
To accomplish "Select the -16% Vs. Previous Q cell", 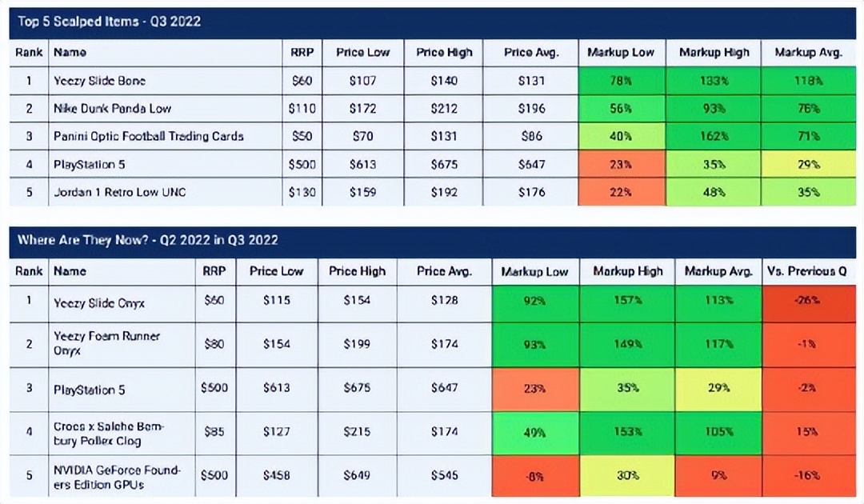I will point(806,476).
